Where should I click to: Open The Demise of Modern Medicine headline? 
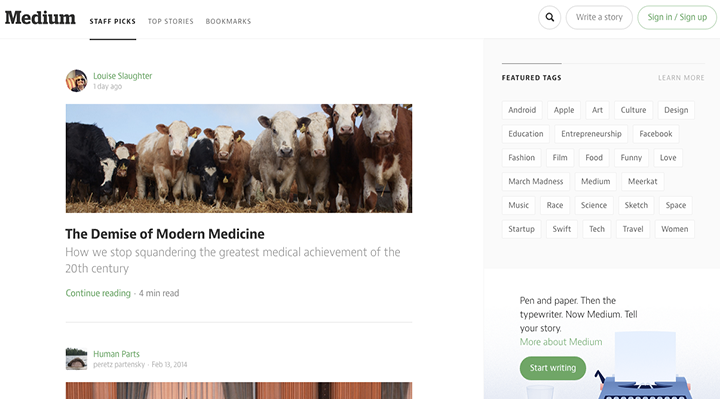click(x=165, y=234)
